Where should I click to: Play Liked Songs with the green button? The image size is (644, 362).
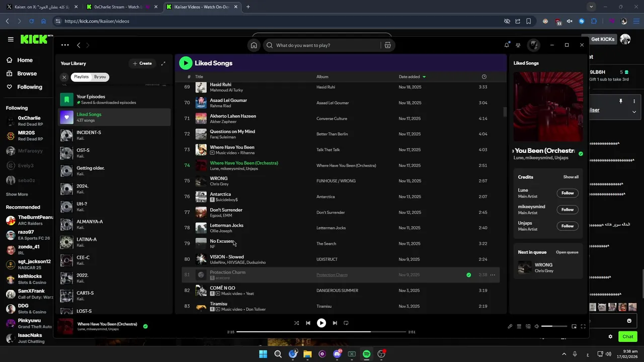point(186,63)
